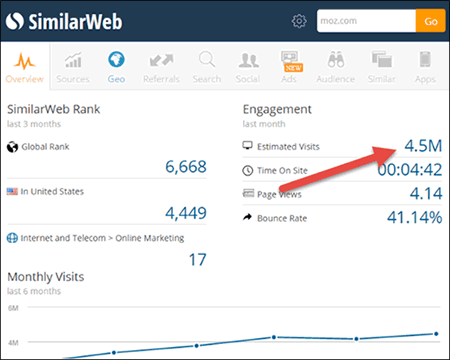This screenshot has height=360, width=450.
Task: Click the orange Go button
Action: (431, 21)
